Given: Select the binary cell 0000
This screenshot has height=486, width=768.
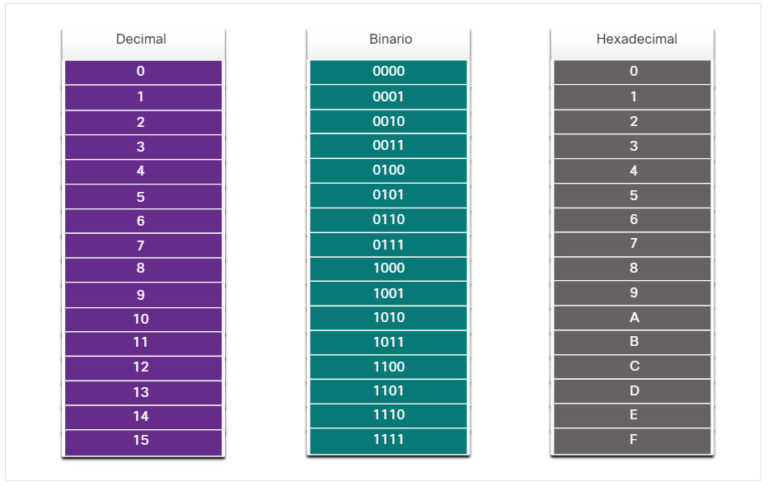Looking at the screenshot, I should (388, 72).
